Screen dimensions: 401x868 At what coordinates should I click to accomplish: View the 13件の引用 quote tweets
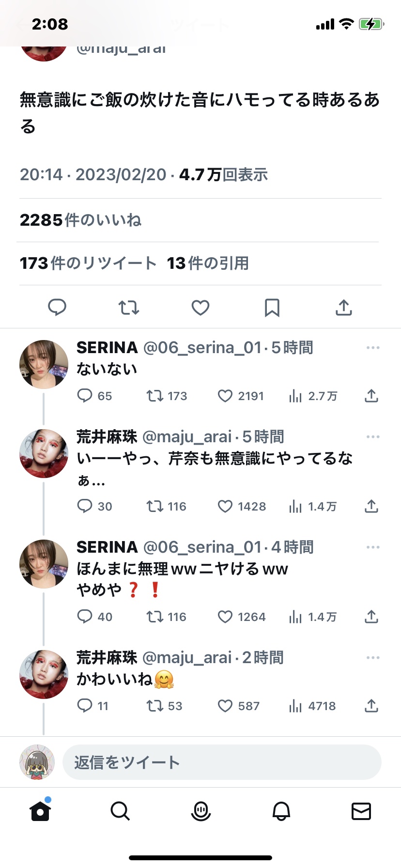coord(208,263)
